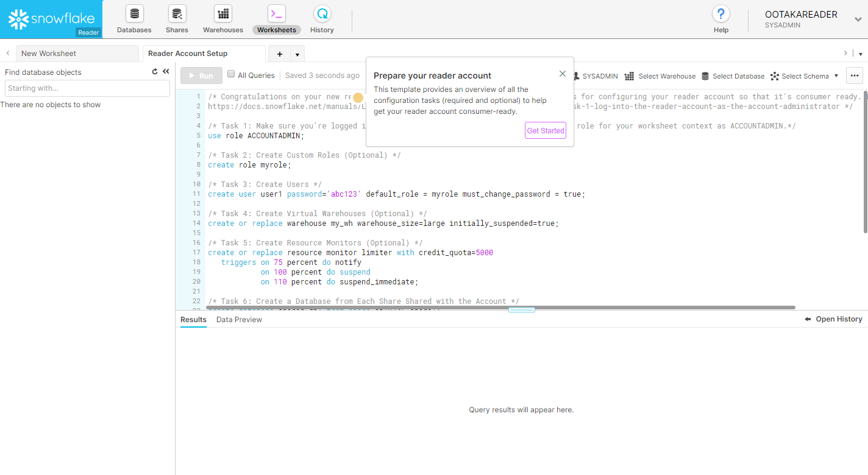Open the Shares page
Viewport: 868px width, 475px height.
click(177, 19)
